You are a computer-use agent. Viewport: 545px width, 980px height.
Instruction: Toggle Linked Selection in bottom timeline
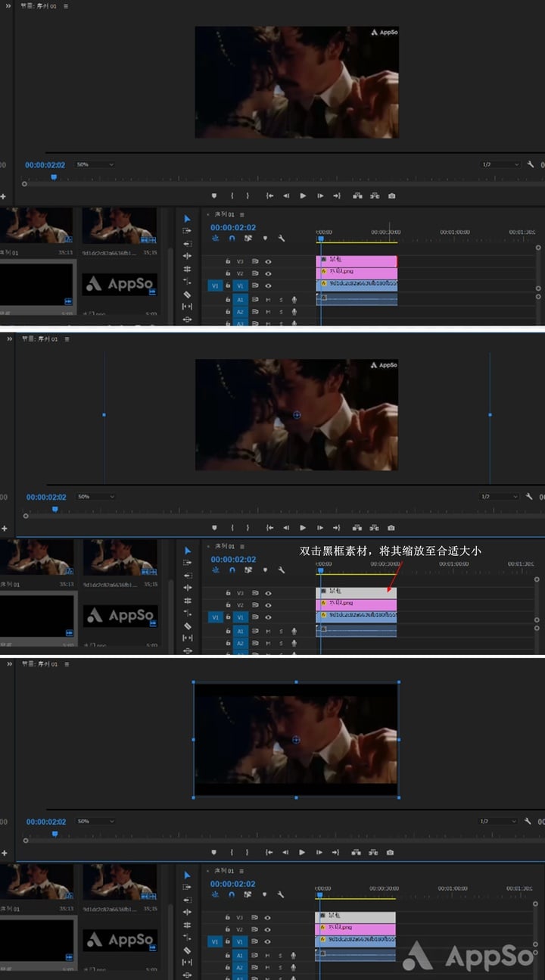click(x=248, y=895)
